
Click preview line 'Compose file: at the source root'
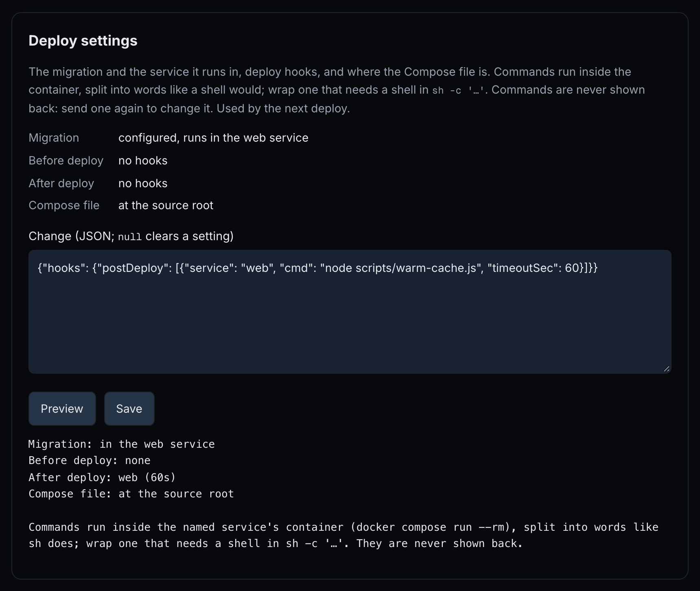pos(131,494)
